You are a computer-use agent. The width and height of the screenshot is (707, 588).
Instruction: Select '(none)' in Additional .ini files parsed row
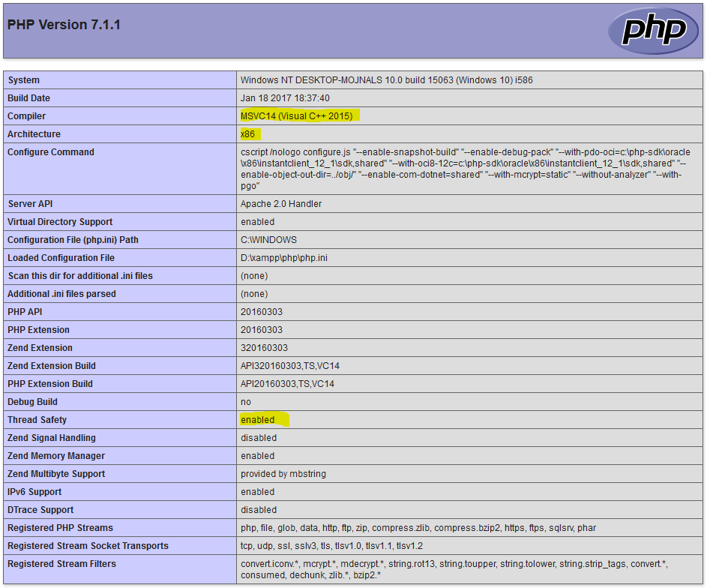[x=254, y=294]
